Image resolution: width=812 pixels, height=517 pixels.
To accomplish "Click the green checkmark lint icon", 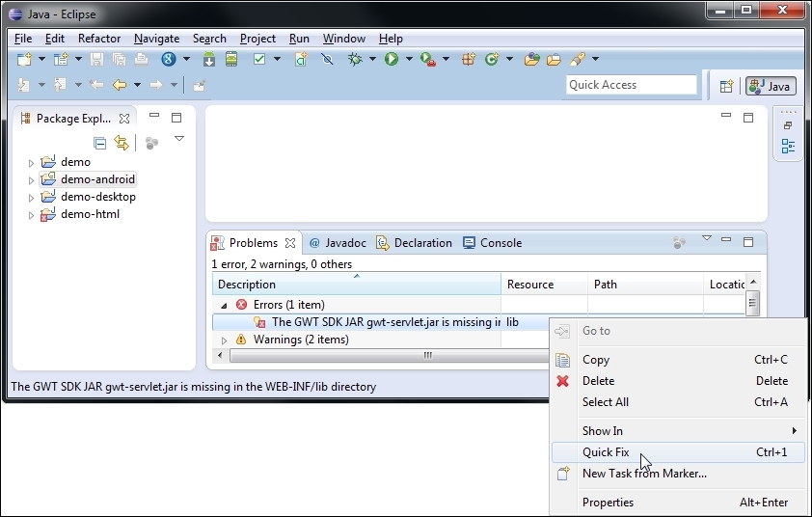I will [x=259, y=59].
